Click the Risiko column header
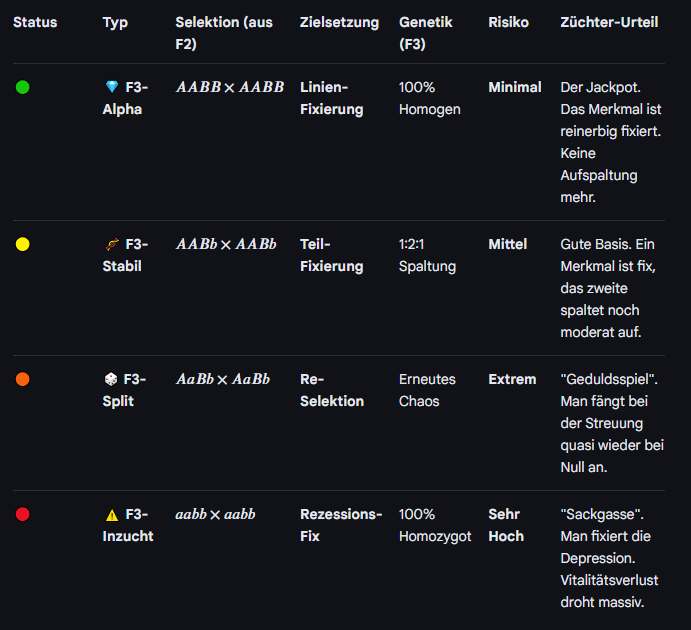691x630 pixels. 508,22
